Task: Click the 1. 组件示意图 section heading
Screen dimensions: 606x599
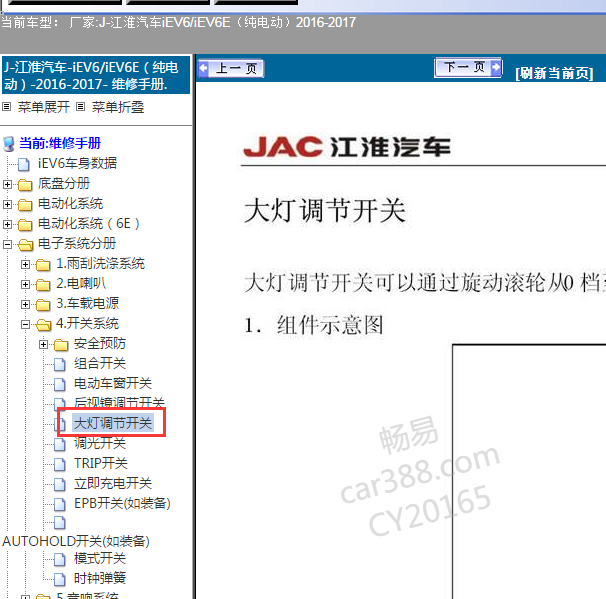Action: (314, 325)
